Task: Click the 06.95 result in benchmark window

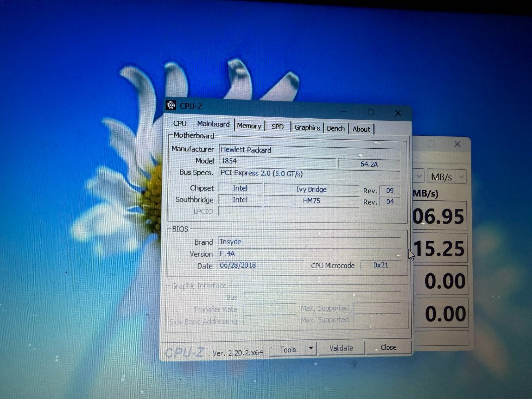Action: (x=440, y=217)
